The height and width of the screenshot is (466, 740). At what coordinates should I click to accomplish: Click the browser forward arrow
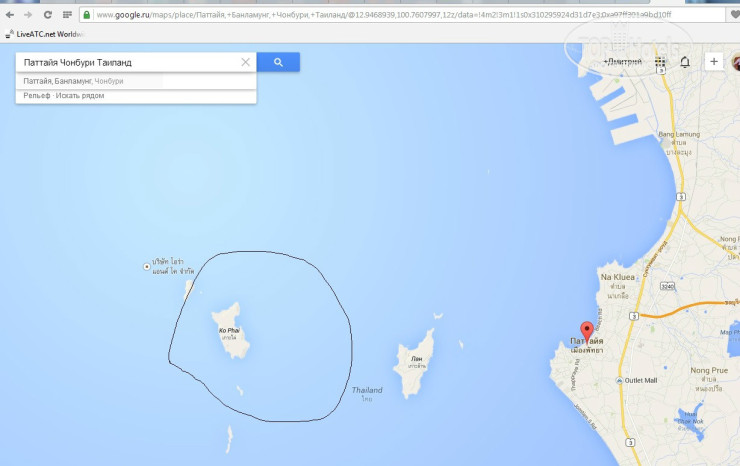(28, 15)
